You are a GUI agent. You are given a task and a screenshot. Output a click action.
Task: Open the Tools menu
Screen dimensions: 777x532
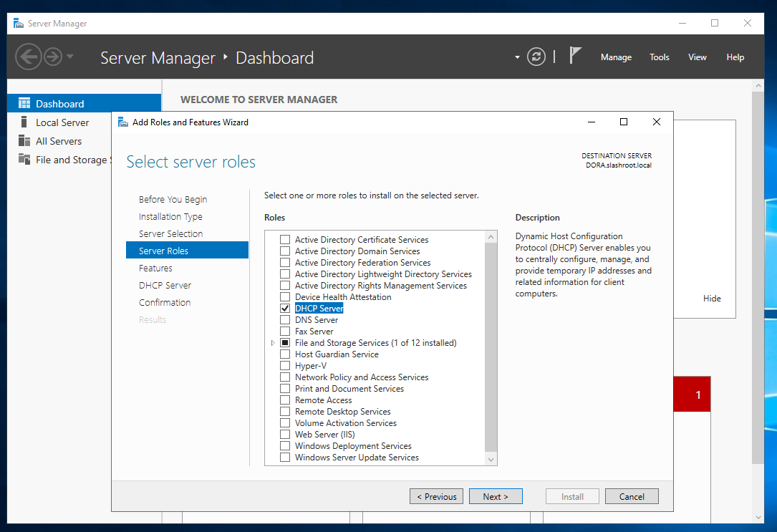pyautogui.click(x=659, y=57)
